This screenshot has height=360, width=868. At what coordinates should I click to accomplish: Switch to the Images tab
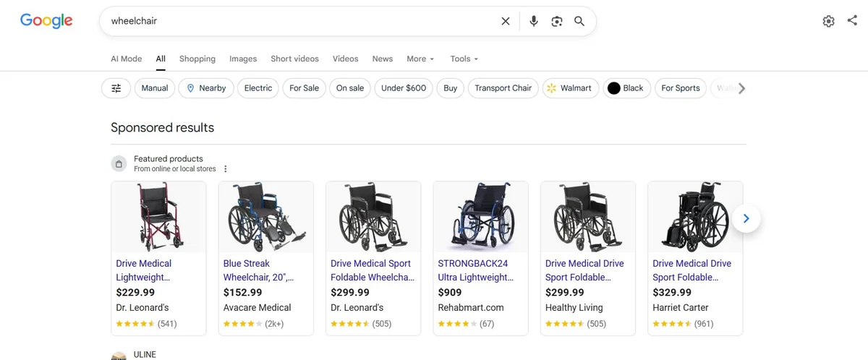(243, 59)
